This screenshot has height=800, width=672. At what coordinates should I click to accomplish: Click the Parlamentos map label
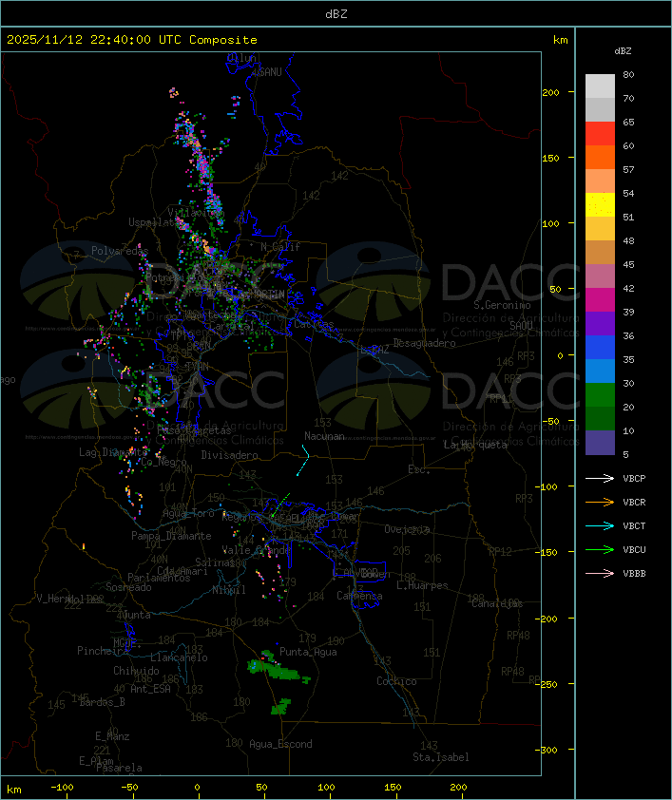pos(159,578)
